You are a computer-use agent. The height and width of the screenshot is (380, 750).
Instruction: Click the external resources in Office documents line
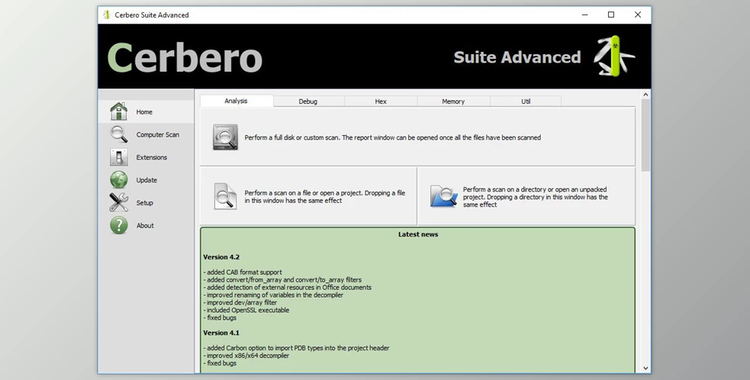[x=287, y=288]
